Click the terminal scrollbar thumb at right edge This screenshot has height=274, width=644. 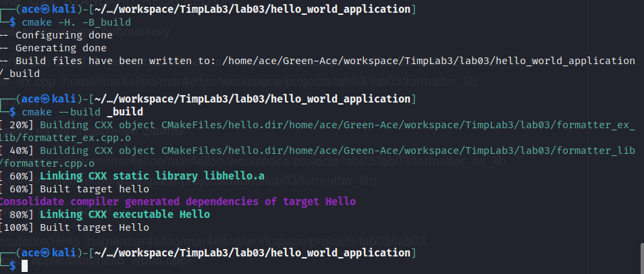[x=642, y=258]
